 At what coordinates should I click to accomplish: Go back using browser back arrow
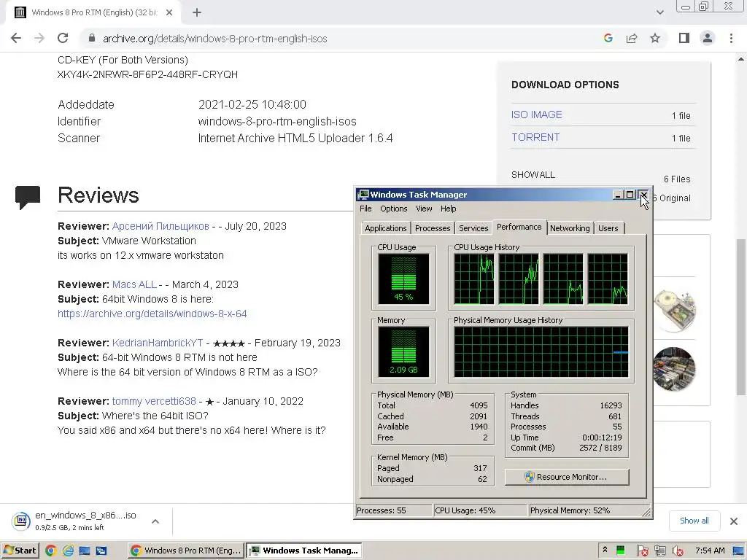[x=16, y=38]
